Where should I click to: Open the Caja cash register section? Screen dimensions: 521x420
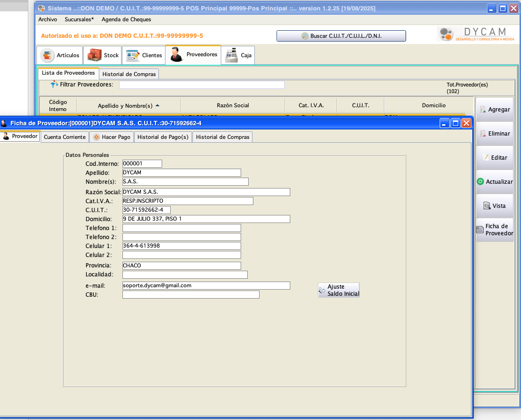tap(238, 55)
